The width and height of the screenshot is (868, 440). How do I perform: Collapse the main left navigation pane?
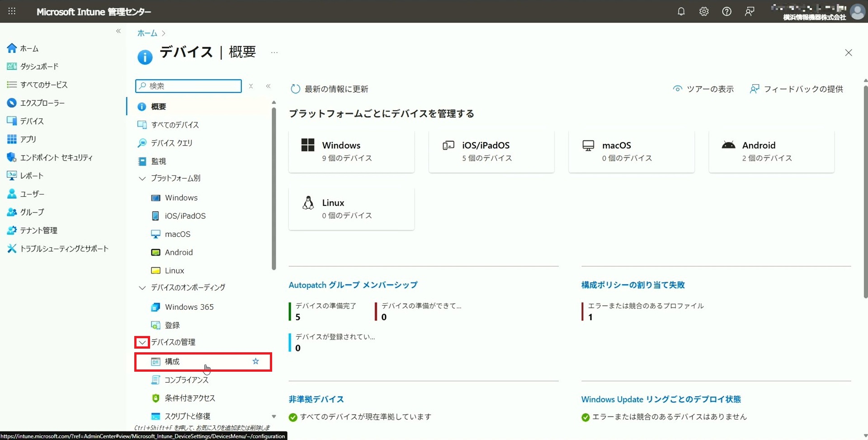[x=118, y=31]
